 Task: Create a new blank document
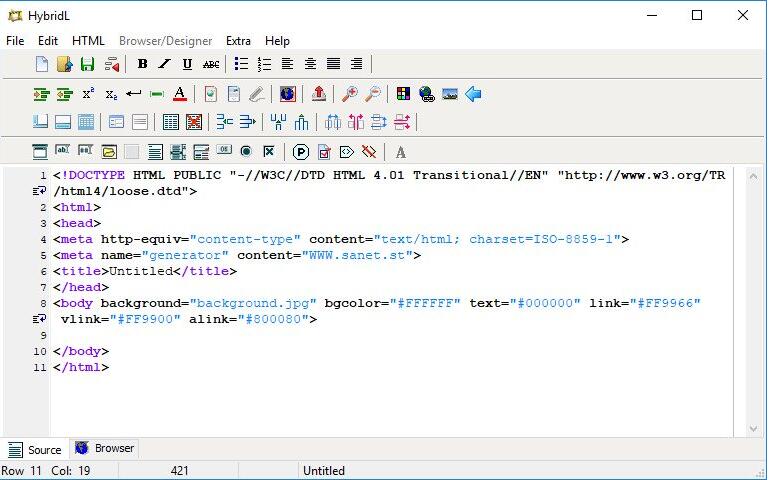point(42,64)
